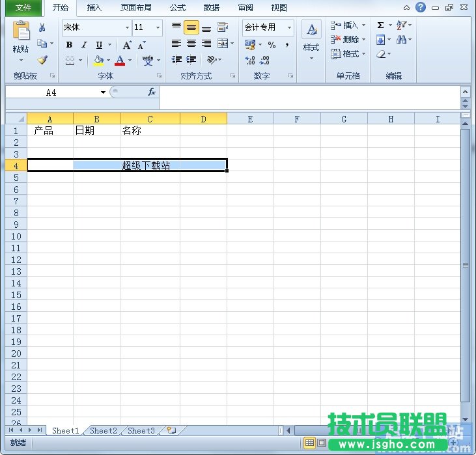This screenshot has width=476, height=455.
Task: Select the row 10 header
Action: (16, 236)
